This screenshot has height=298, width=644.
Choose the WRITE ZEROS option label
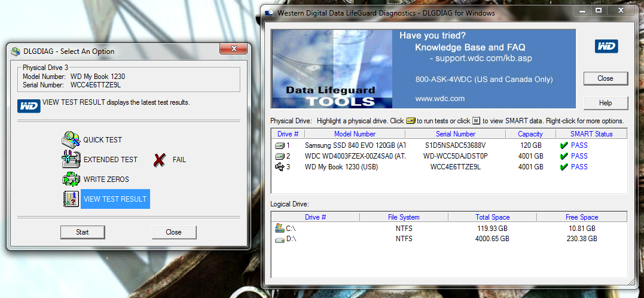pyautogui.click(x=106, y=179)
